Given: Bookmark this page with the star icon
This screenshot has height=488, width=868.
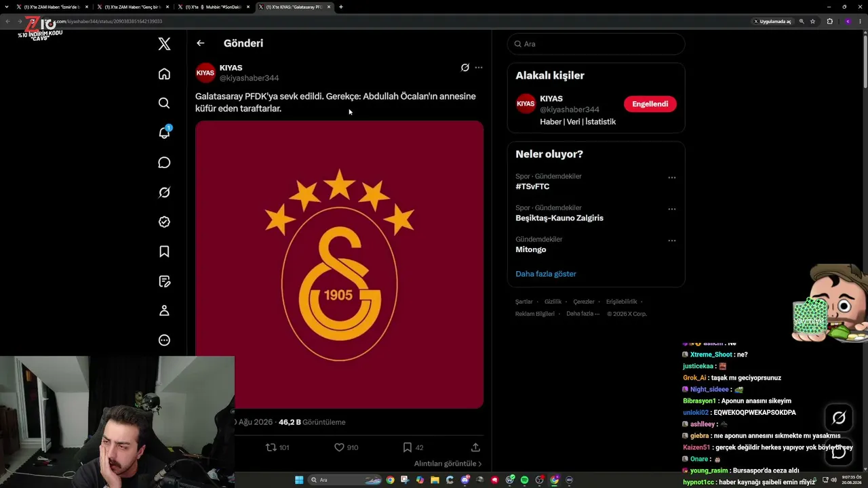Looking at the screenshot, I should coord(812,21).
